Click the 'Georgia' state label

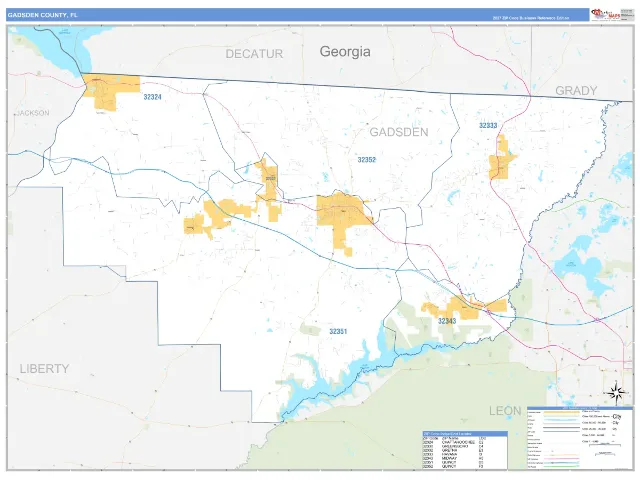pos(345,51)
